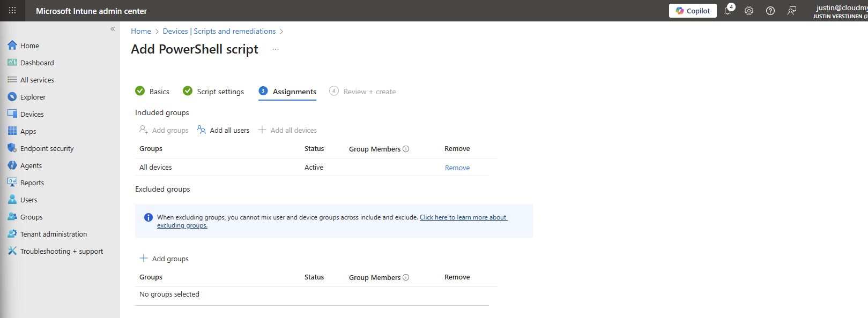The height and width of the screenshot is (318, 868).
Task: Remove the All devices group assignment
Action: pyautogui.click(x=457, y=168)
